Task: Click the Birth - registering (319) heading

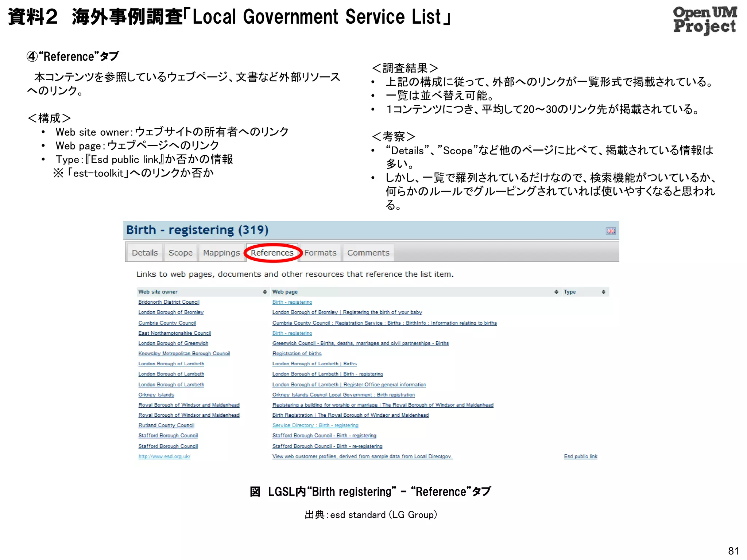Action: [x=197, y=230]
